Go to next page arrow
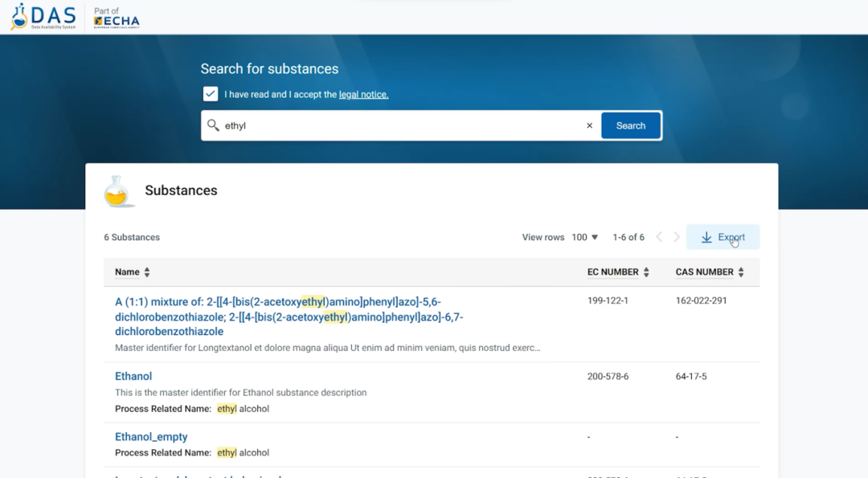This screenshot has height=478, width=868. tap(677, 237)
